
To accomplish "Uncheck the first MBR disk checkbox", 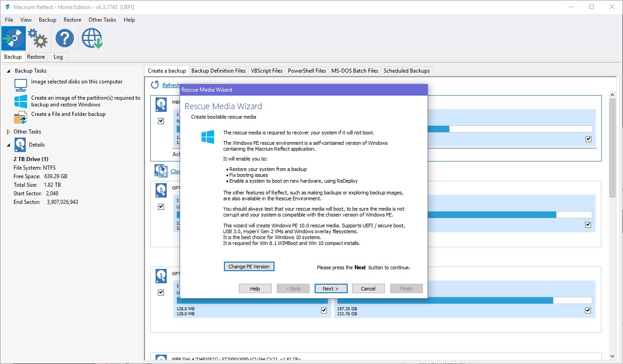I will point(161,121).
